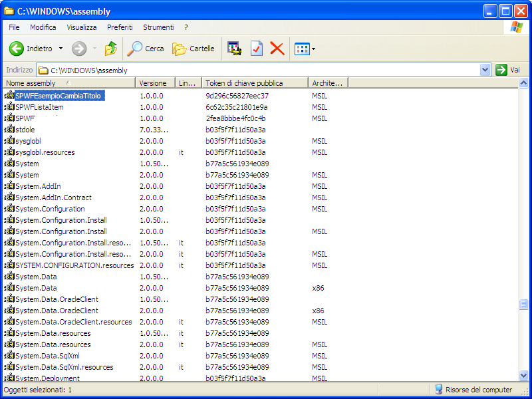
Task: Open the Visualizza menu
Action: coord(82,27)
